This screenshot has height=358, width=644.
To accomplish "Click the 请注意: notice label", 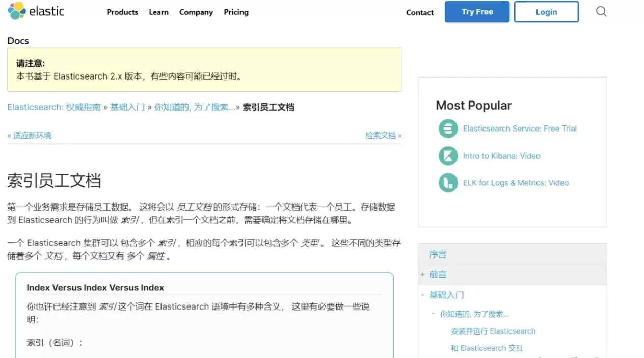I will tap(30, 64).
